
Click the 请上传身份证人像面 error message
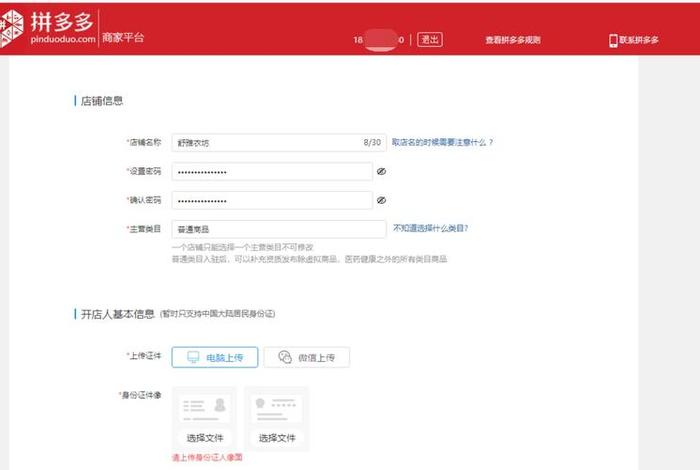[207, 458]
